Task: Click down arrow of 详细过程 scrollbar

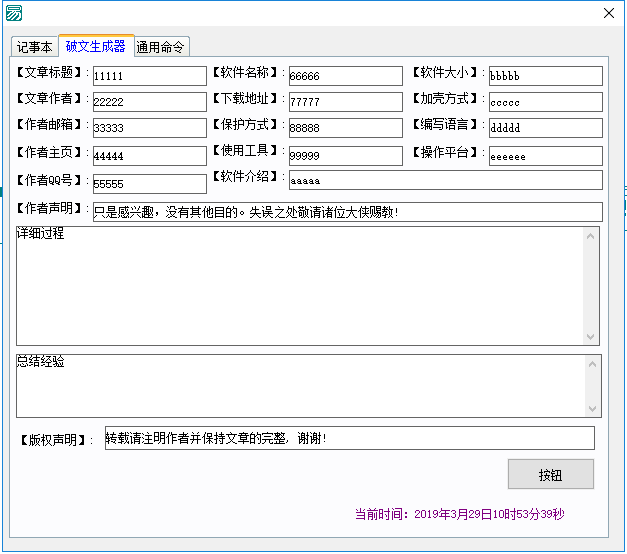Action: pos(591,336)
